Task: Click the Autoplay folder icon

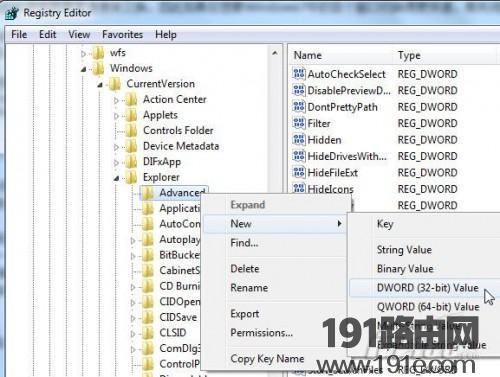Action: (148, 240)
